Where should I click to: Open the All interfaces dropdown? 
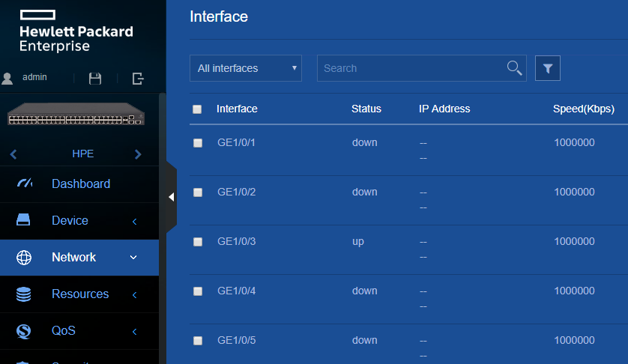point(246,68)
